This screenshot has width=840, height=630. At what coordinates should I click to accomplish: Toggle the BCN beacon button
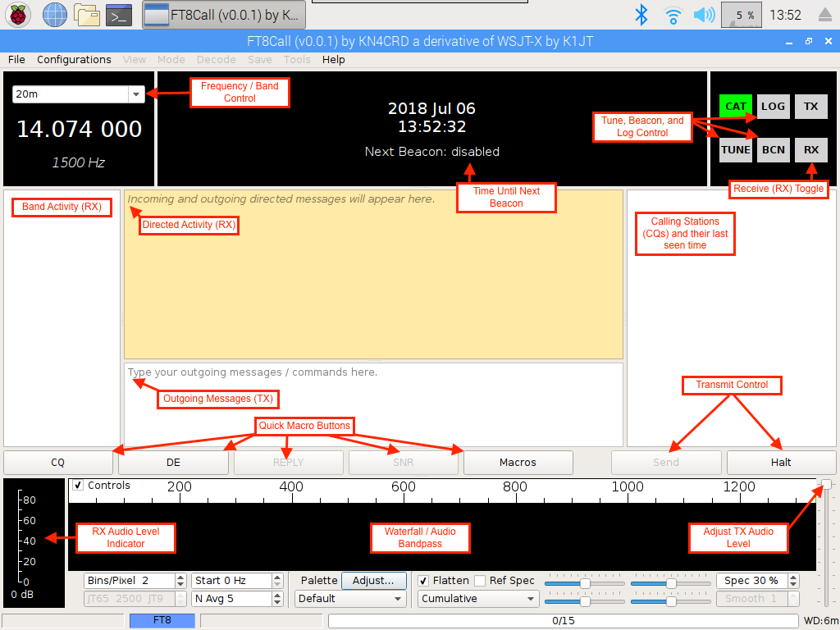[773, 150]
